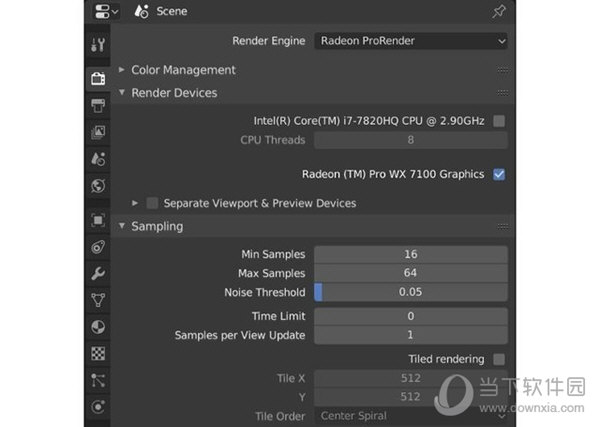600x427 pixels.
Task: Open the Render properties tab
Action: click(98, 78)
